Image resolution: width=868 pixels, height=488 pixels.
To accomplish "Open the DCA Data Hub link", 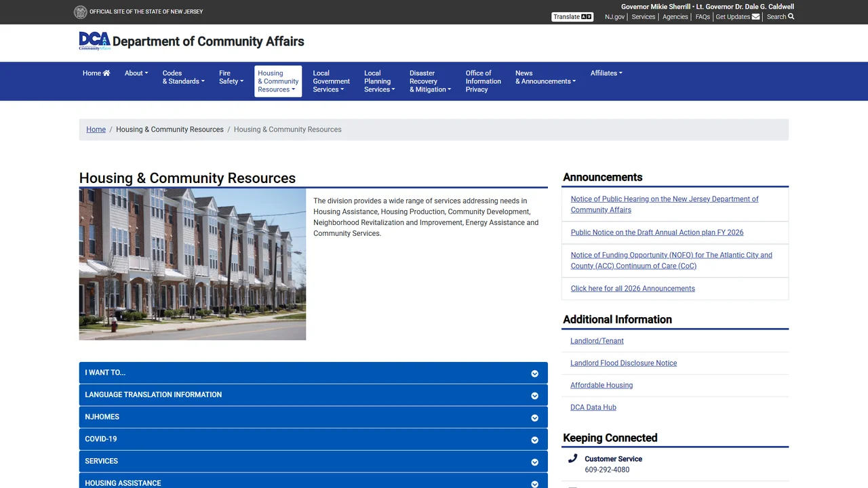I will click(593, 407).
